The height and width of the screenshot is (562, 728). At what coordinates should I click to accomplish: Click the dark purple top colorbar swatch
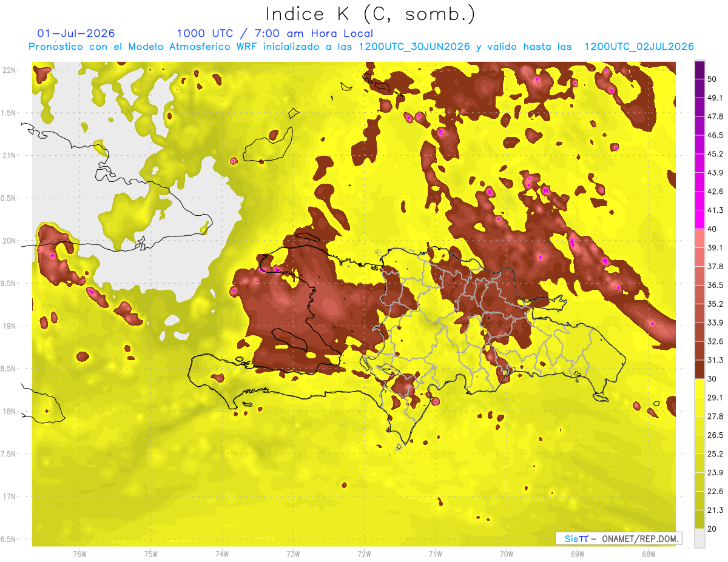coord(699,71)
